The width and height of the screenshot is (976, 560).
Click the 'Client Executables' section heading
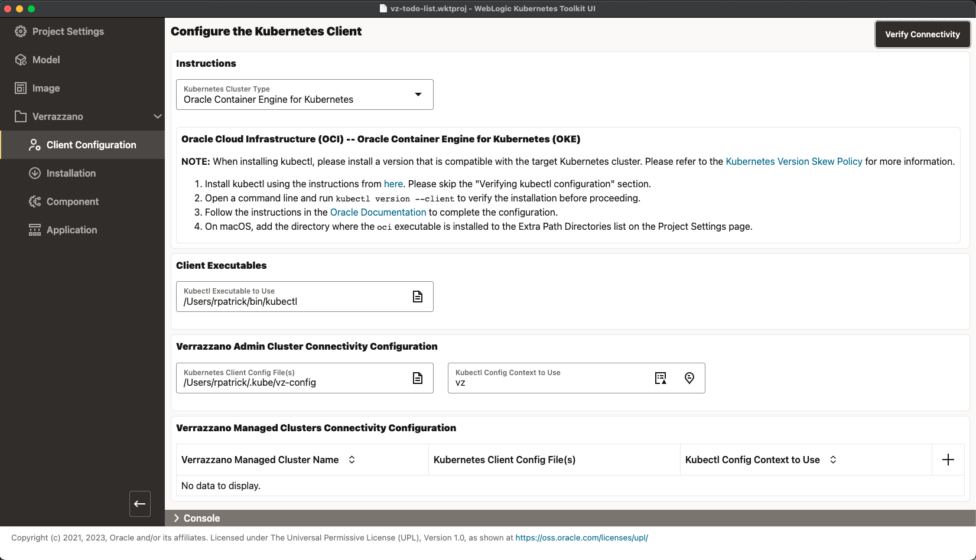click(x=221, y=265)
